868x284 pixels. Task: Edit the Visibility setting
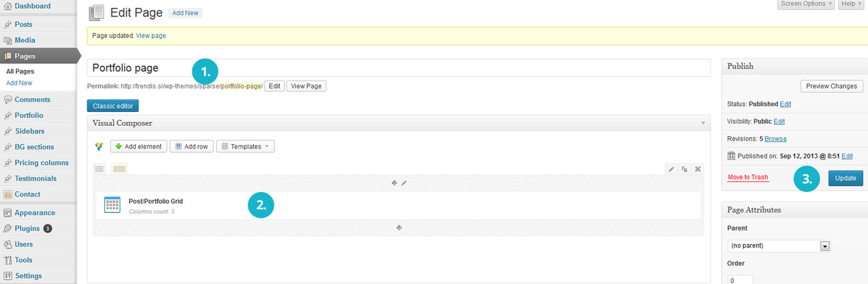coord(779,121)
